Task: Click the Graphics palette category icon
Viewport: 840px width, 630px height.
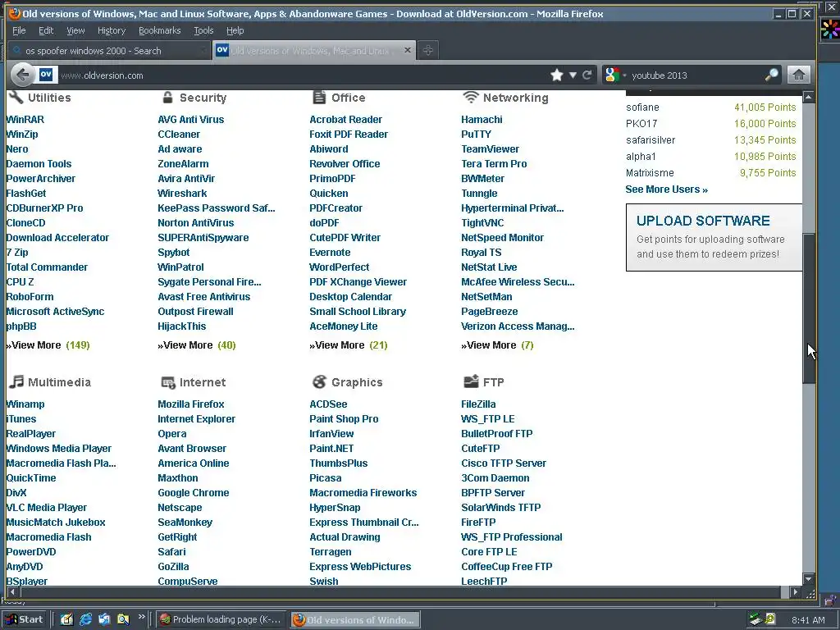Action: click(319, 381)
